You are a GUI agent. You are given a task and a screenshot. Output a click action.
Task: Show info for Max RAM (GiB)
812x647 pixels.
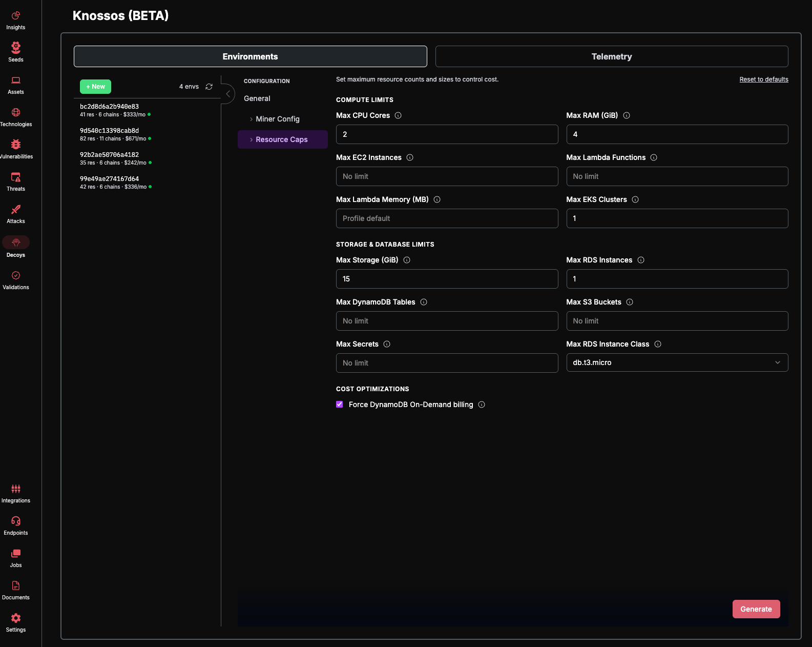tap(627, 115)
